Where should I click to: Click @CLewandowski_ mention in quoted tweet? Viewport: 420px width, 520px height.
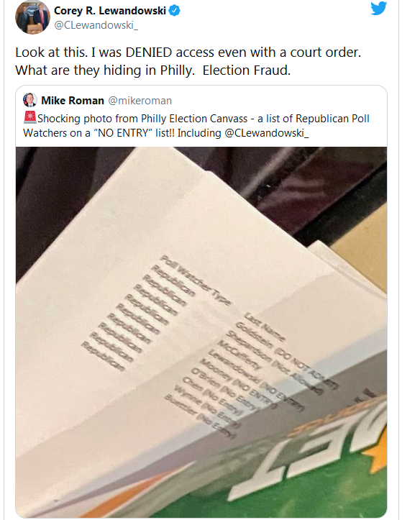pos(267,133)
